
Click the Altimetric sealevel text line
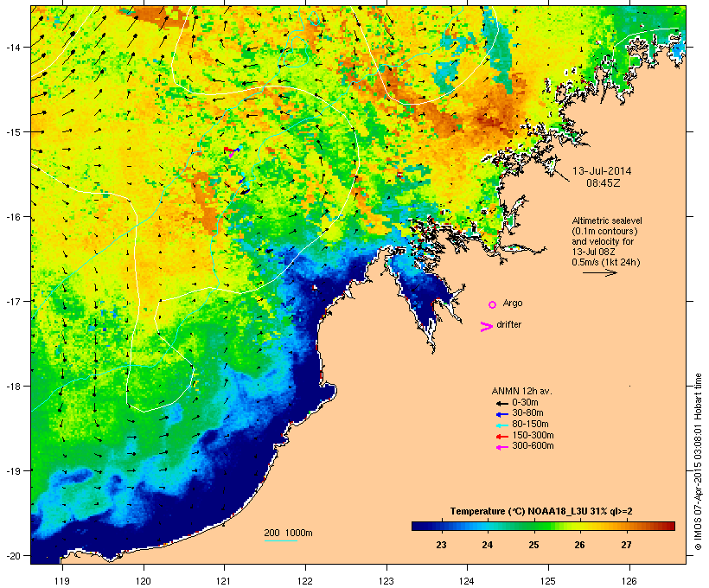tap(607, 220)
